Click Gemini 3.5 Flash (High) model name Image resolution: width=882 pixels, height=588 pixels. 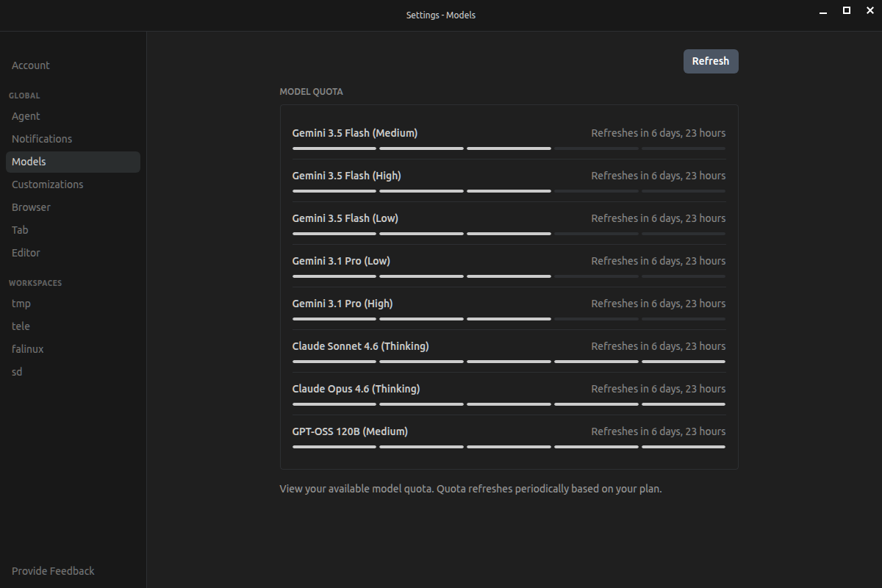click(347, 176)
